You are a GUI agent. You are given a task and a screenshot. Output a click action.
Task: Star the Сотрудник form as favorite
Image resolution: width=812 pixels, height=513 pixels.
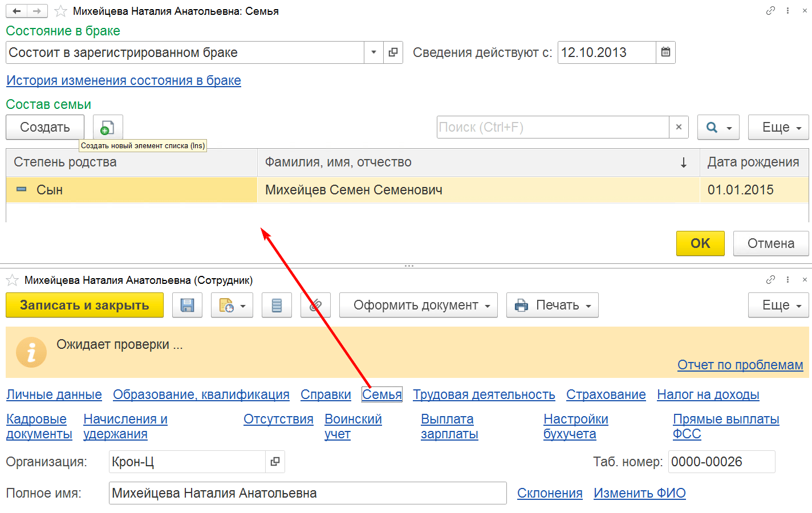coord(12,280)
